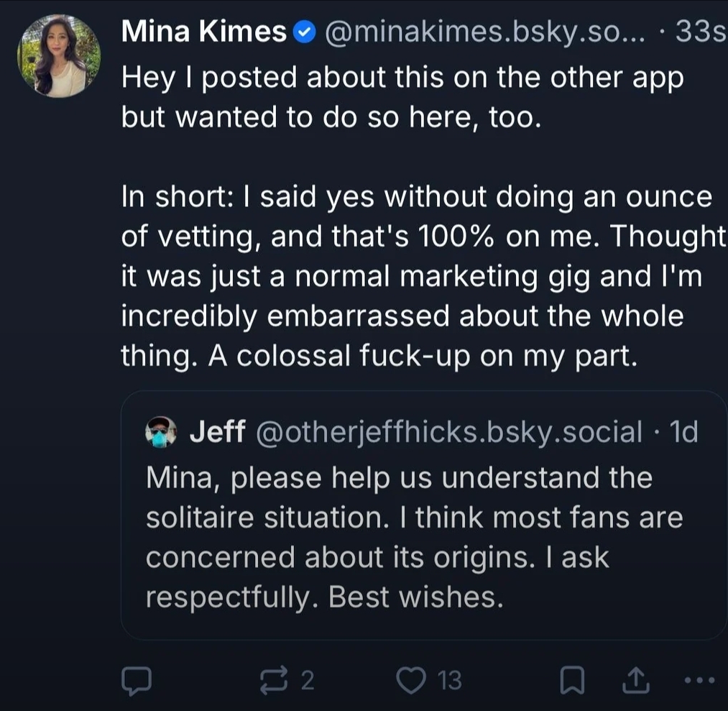The image size is (728, 711).
Task: Click Jeff's small avatar in quoted post
Action: (161, 432)
